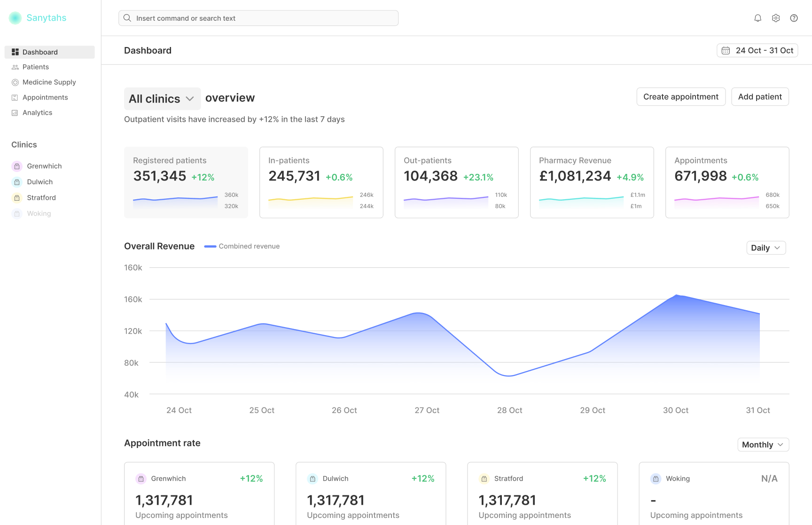This screenshot has height=525, width=812.
Task: Click the Patients people icon
Action: 15,67
